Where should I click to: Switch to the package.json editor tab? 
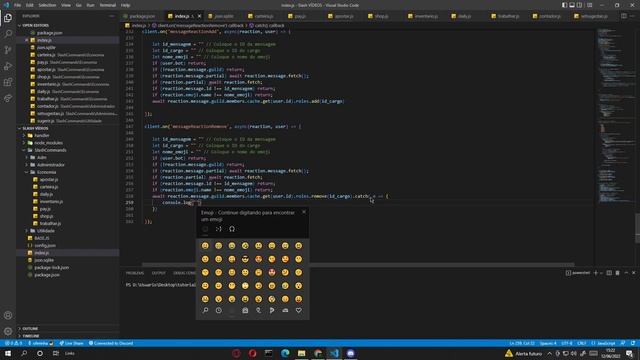point(140,16)
